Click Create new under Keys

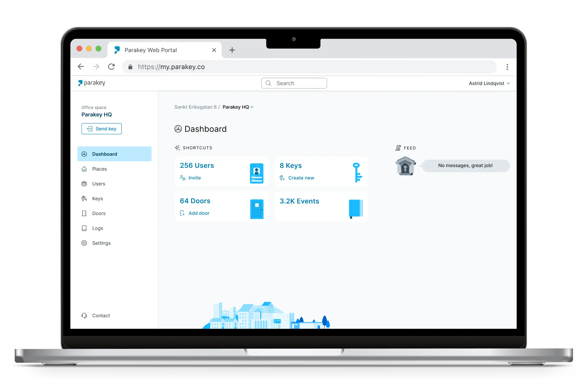[x=297, y=178]
